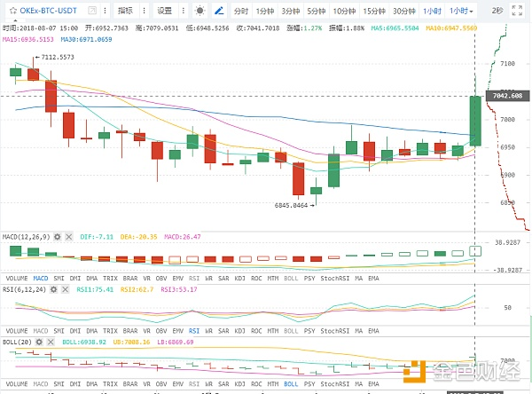Click the 7112.5573 high price annotation
The image size is (532, 394).
click(58, 57)
